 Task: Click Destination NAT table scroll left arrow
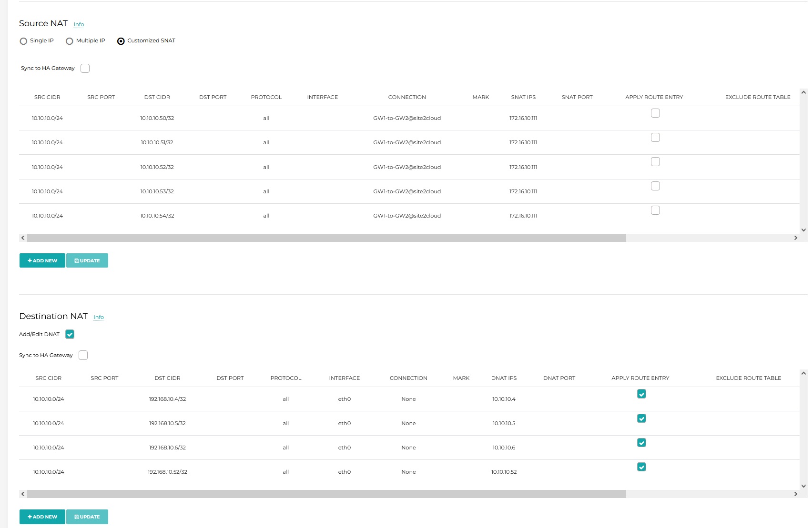pos(23,494)
